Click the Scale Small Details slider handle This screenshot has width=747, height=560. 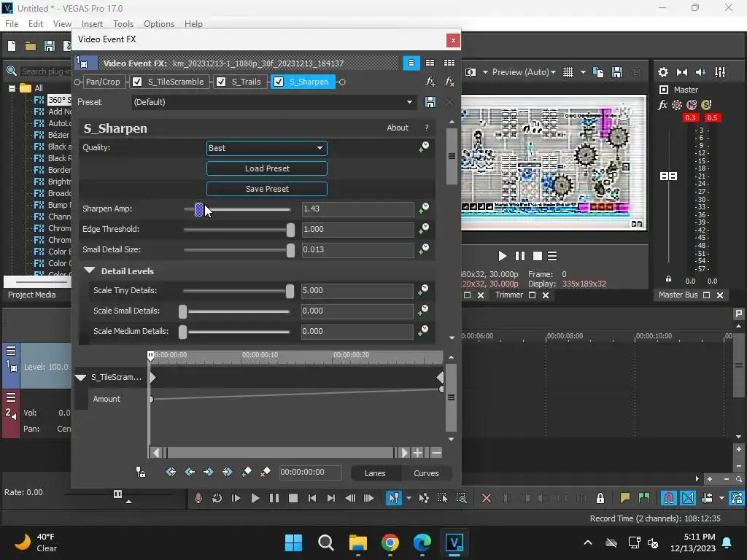pos(182,311)
